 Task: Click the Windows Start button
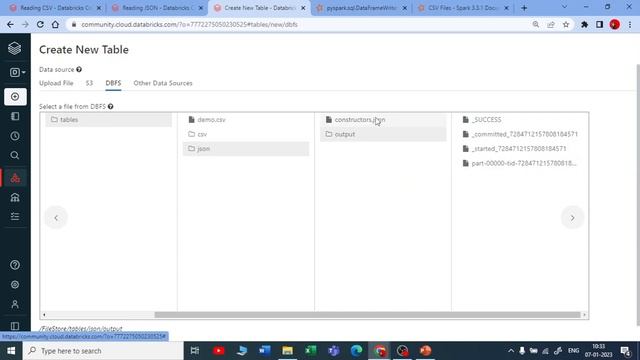11,351
